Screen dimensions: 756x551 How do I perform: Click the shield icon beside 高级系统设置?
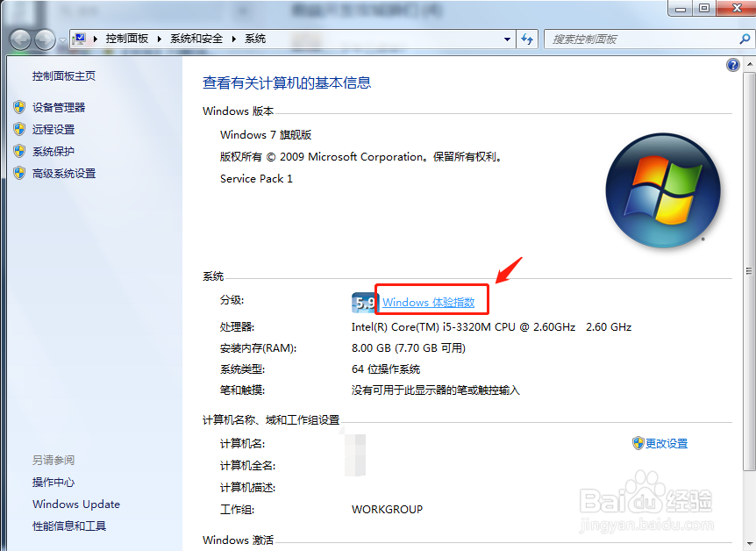pyautogui.click(x=19, y=173)
